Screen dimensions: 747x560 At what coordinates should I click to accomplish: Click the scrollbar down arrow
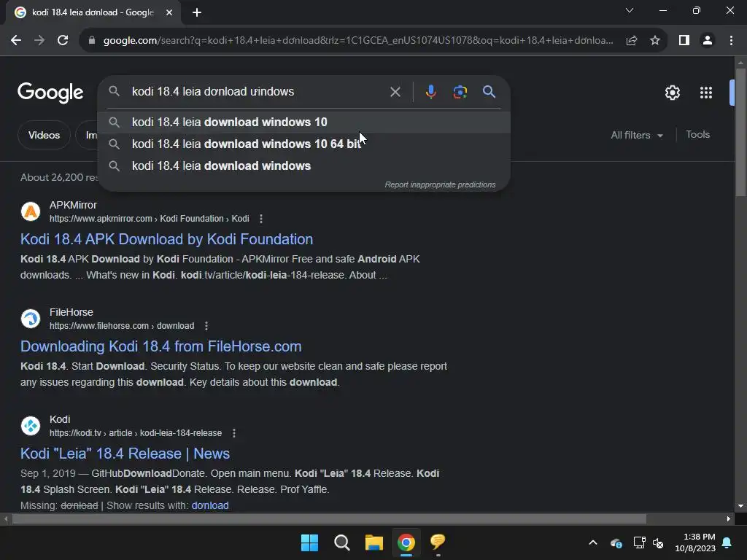click(x=740, y=506)
